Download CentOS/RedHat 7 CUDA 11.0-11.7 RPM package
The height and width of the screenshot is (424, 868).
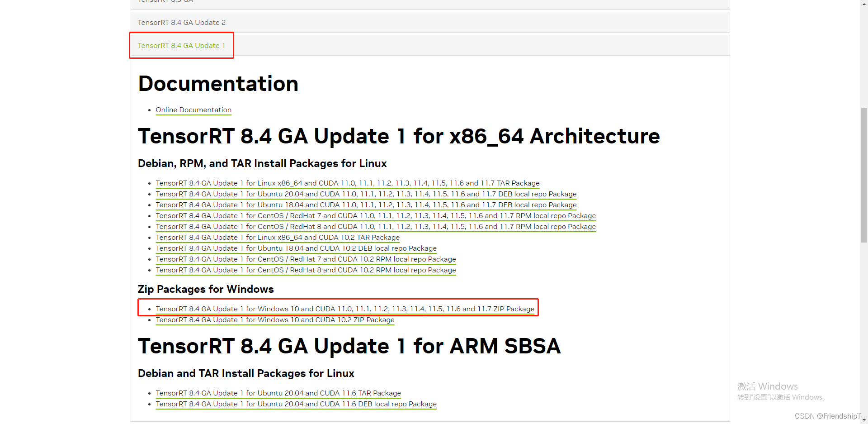click(x=376, y=216)
